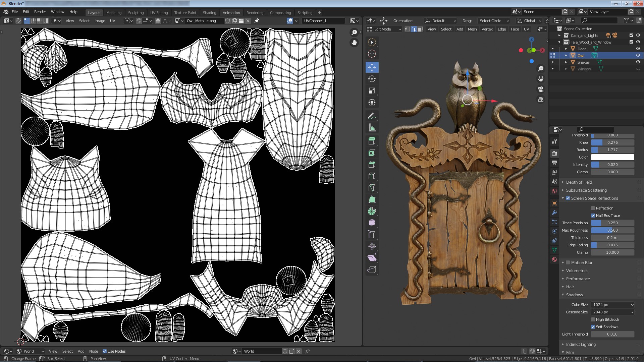The image size is (644, 362).
Task: Adjust the Max Roughness slider
Action: coord(612,230)
